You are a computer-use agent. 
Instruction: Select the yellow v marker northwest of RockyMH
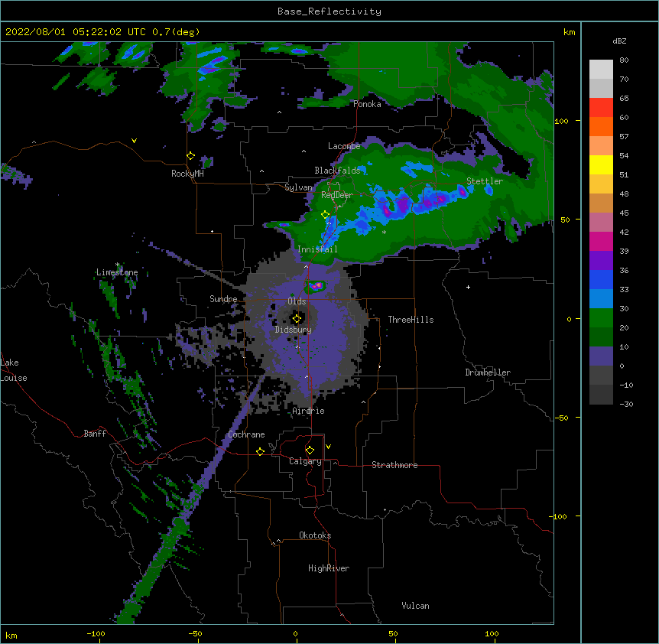pos(134,141)
